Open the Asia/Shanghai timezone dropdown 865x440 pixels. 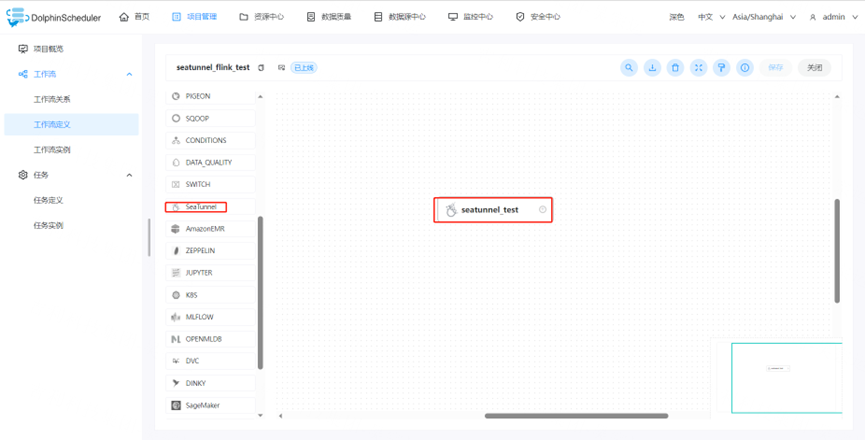[764, 17]
